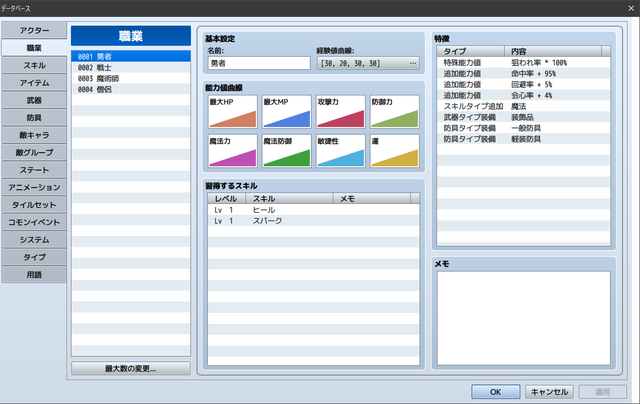
Task: Open the 敵グループ tab
Action: tap(34, 153)
